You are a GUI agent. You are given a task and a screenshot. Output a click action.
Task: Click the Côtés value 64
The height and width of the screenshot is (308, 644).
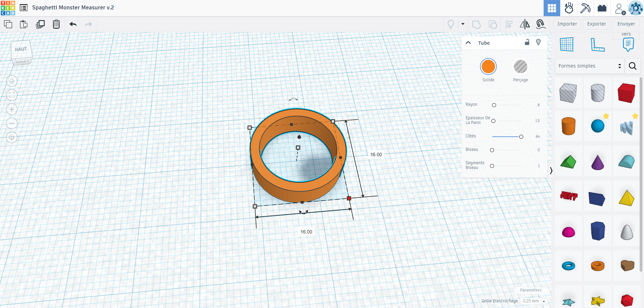tap(538, 136)
